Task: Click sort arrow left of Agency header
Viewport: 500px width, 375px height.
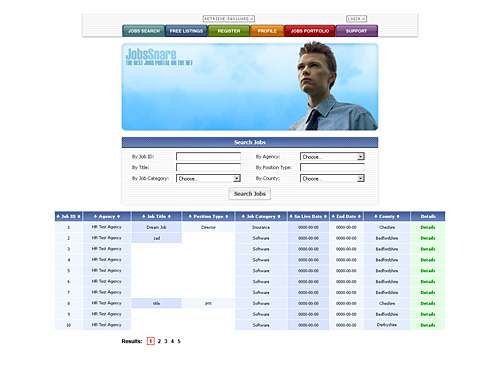Action: [x=95, y=216]
